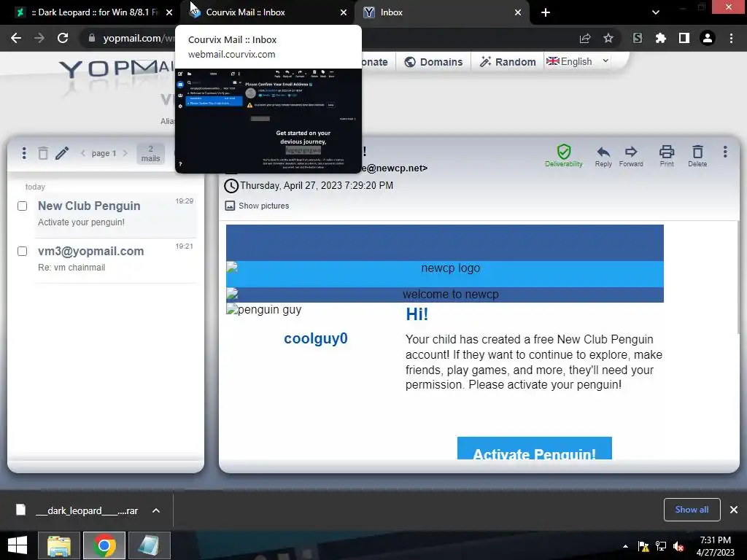Open the New Club Penguin email
Screen dimensions: 747x560
115,214
